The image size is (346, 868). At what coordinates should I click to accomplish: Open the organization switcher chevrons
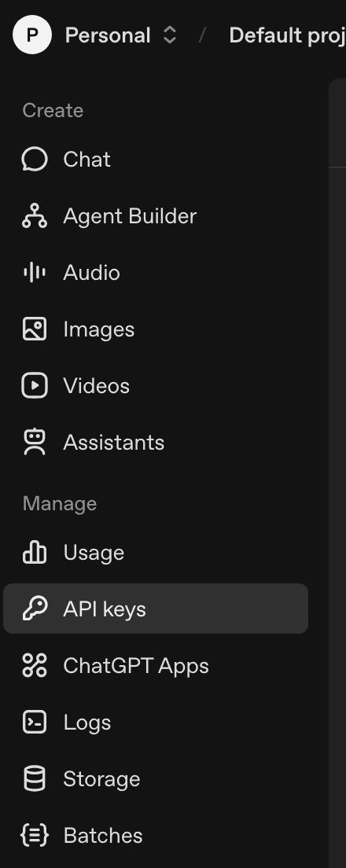point(170,35)
